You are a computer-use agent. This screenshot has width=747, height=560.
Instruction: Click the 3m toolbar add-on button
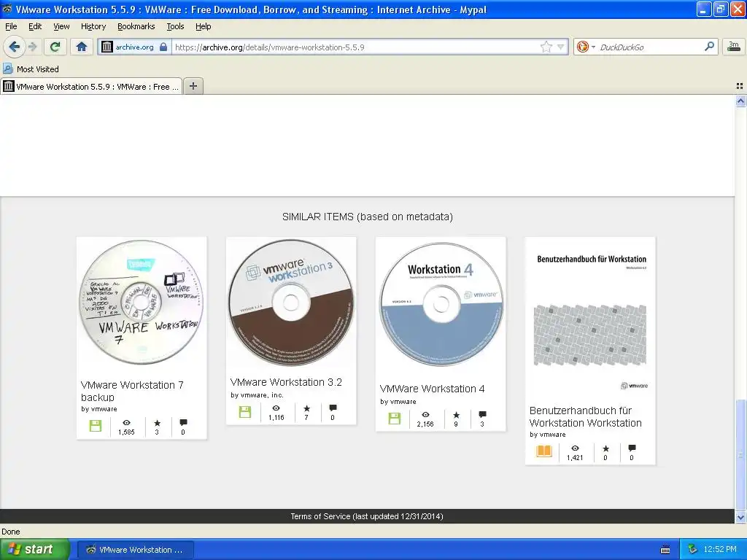pyautogui.click(x=734, y=47)
